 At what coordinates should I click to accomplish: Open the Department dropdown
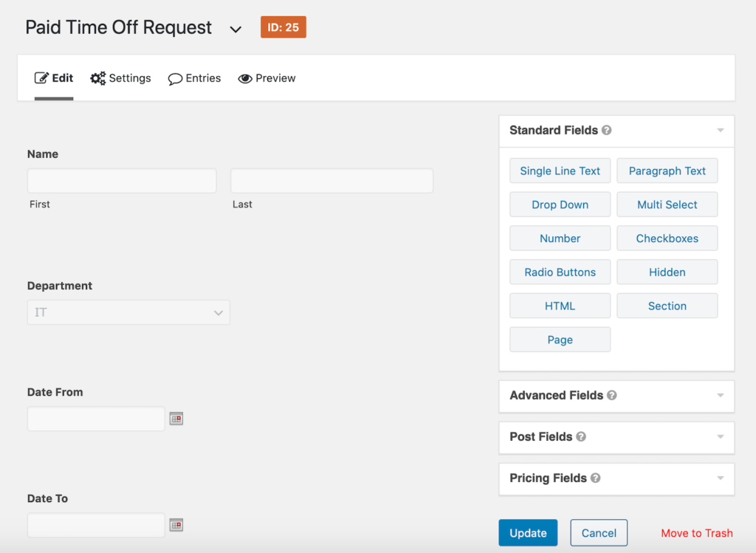[x=128, y=312]
